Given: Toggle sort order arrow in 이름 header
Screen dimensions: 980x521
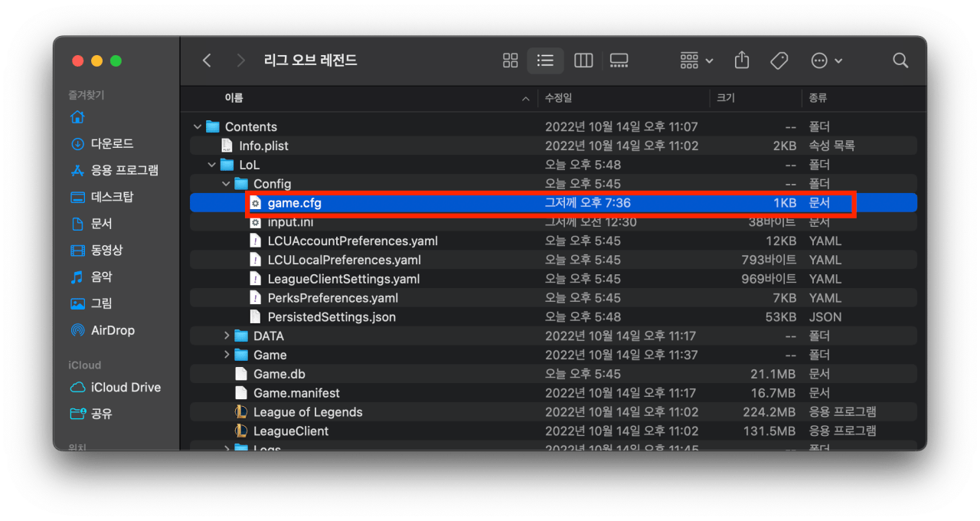Looking at the screenshot, I should (525, 99).
